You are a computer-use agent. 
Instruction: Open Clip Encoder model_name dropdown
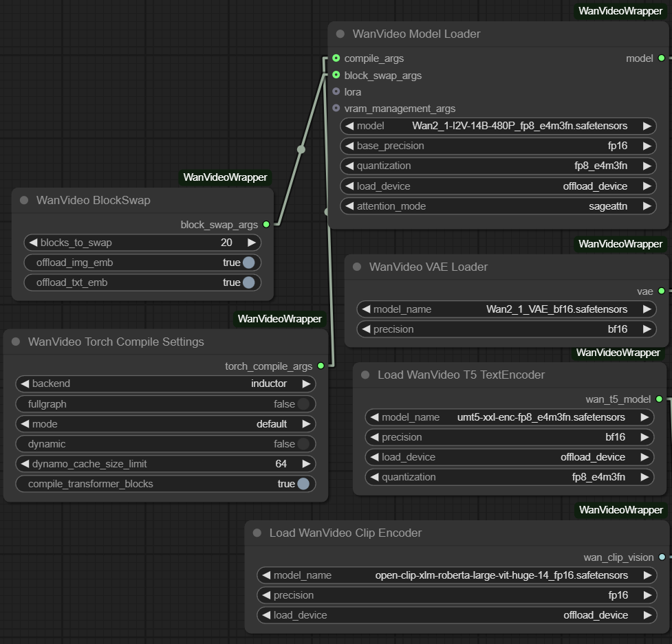point(457,575)
